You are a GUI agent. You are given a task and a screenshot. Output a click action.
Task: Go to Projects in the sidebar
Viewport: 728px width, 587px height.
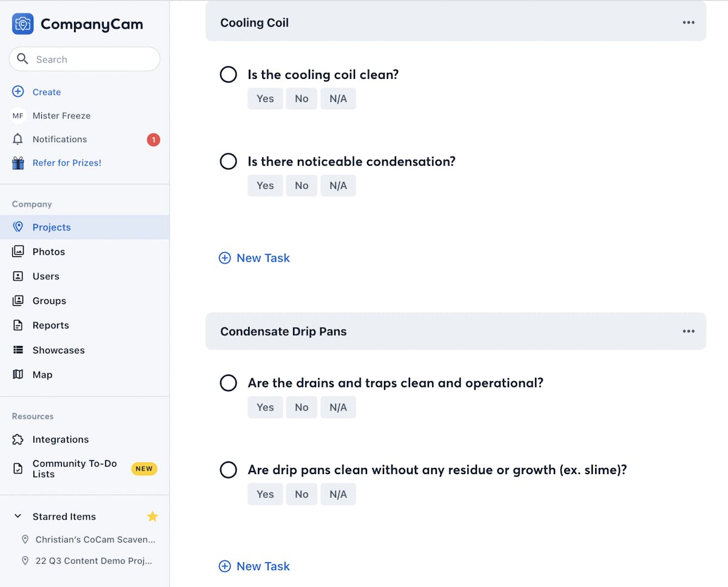tap(52, 227)
